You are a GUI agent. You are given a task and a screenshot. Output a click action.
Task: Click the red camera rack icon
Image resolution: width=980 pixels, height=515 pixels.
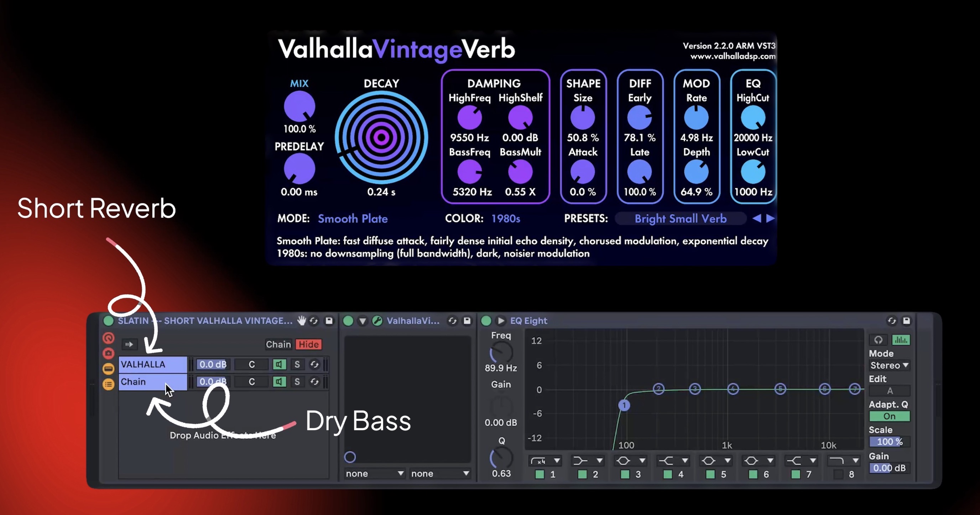tap(108, 353)
